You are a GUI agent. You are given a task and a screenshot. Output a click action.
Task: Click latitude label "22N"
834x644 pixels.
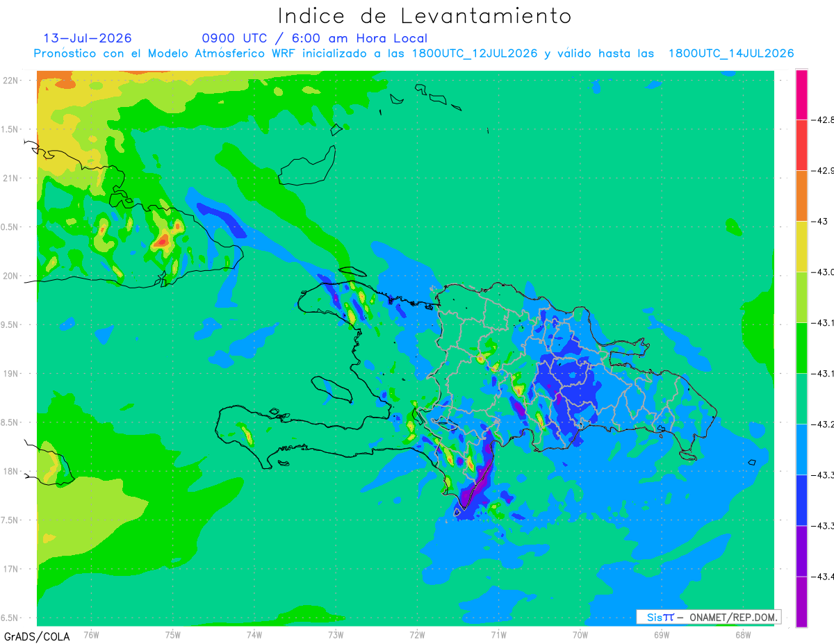pos(12,80)
